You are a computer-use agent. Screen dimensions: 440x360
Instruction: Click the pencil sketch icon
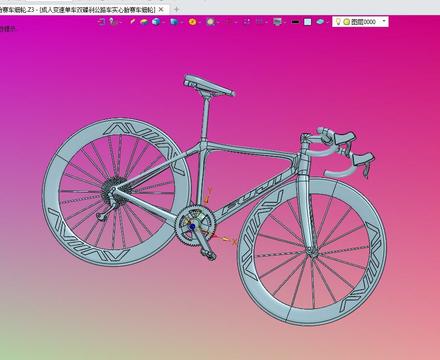tap(133, 22)
